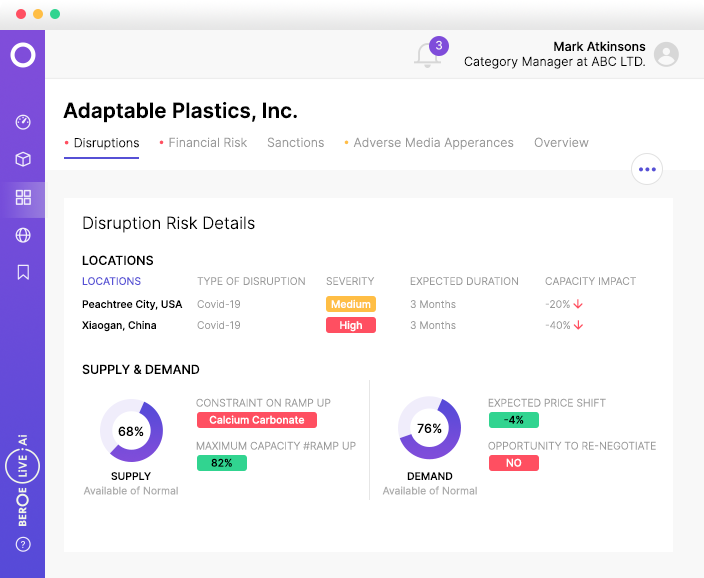Image resolution: width=704 pixels, height=578 pixels.
Task: Open the globe icon in sidebar
Action: pos(23,235)
